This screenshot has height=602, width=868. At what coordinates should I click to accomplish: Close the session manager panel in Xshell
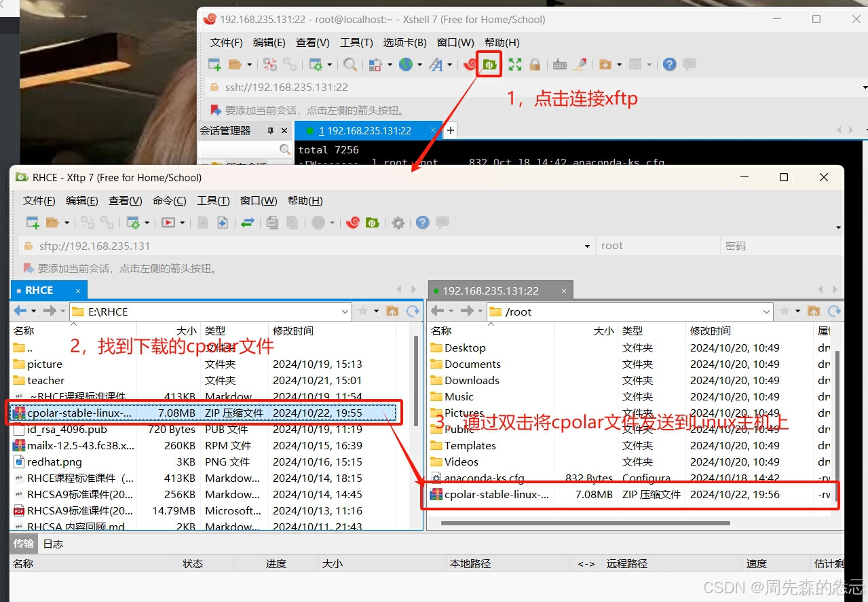(284, 130)
